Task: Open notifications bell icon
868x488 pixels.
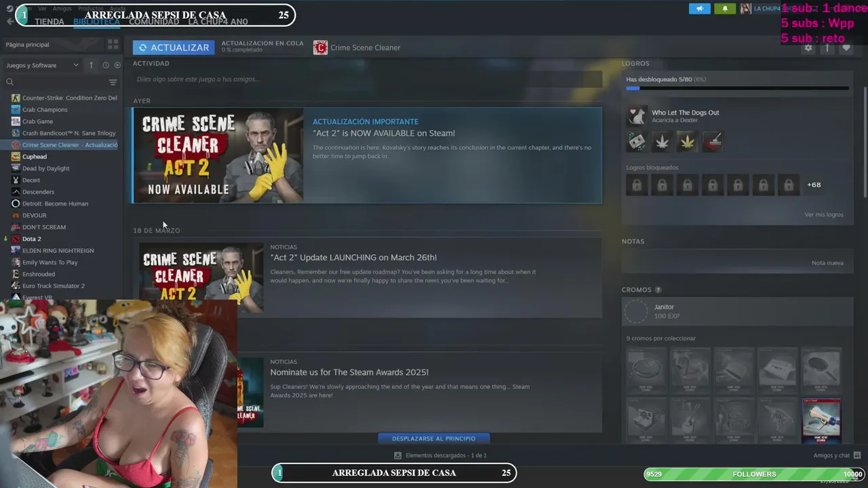Action: click(x=724, y=8)
